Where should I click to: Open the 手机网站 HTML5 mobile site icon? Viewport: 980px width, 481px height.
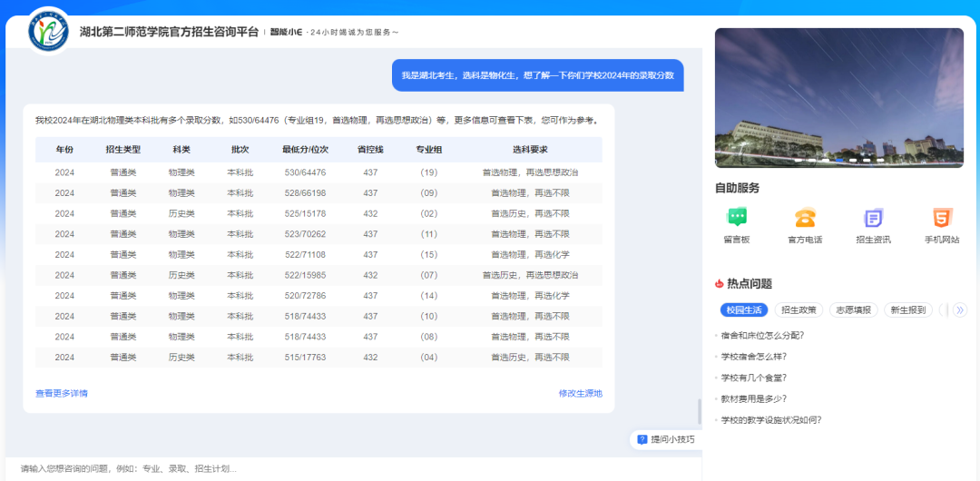[x=942, y=219]
